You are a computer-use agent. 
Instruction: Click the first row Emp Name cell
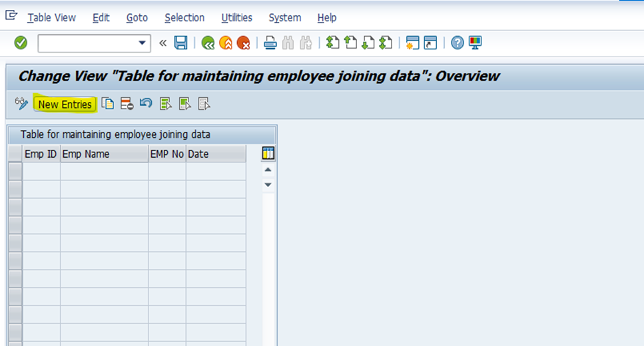tap(105, 171)
